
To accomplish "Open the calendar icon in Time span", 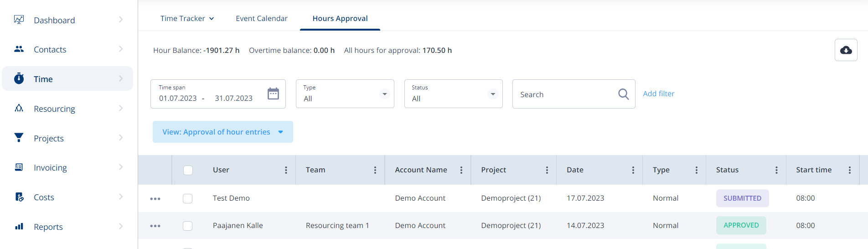I will tap(273, 93).
